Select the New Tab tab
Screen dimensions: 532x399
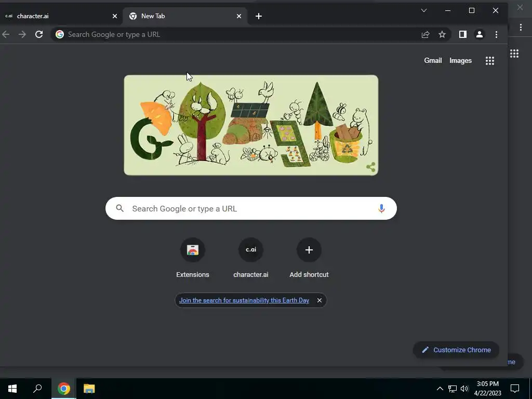click(185, 16)
